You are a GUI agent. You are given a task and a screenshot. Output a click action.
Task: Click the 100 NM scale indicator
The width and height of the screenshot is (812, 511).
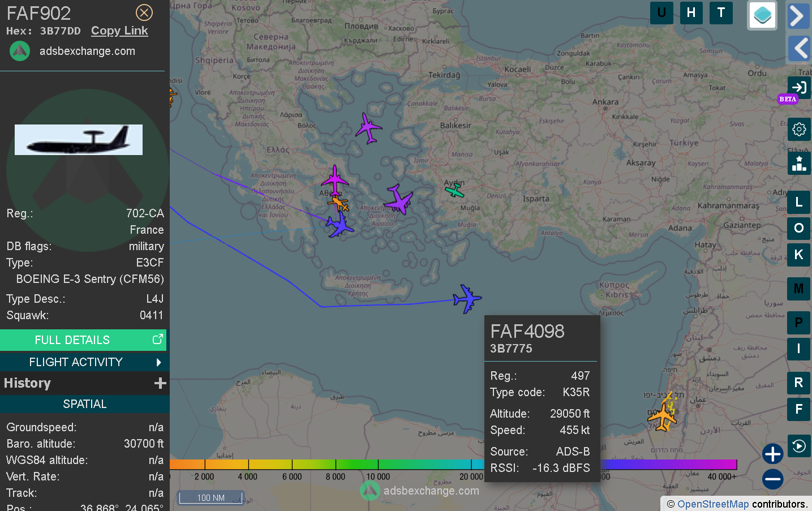tap(210, 498)
